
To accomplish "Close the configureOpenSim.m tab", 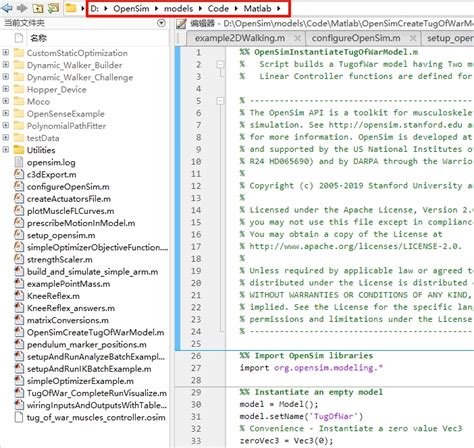I will point(413,38).
